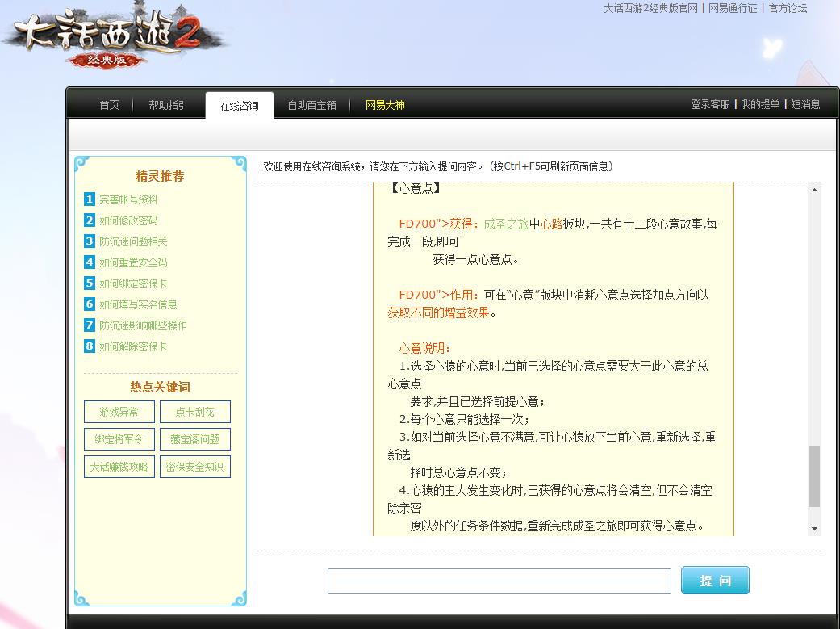The height and width of the screenshot is (629, 840).
Task: Focus the question input field
Action: (499, 581)
